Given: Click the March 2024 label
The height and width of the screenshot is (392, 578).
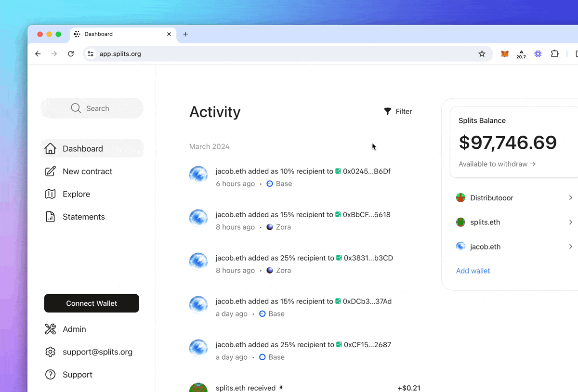Looking at the screenshot, I should coord(210,146).
